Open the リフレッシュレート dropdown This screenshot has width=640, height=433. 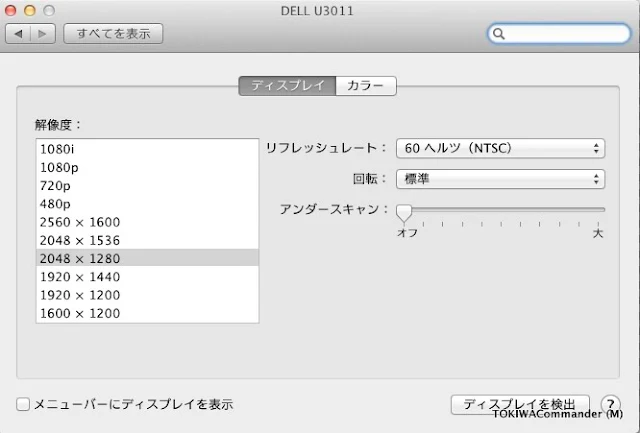500,148
